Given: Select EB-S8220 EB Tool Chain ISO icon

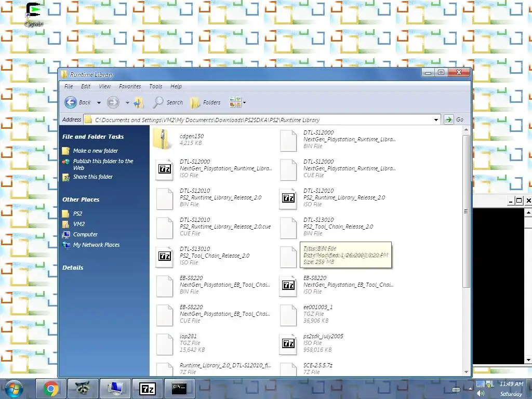Looking at the screenshot, I should [288, 285].
